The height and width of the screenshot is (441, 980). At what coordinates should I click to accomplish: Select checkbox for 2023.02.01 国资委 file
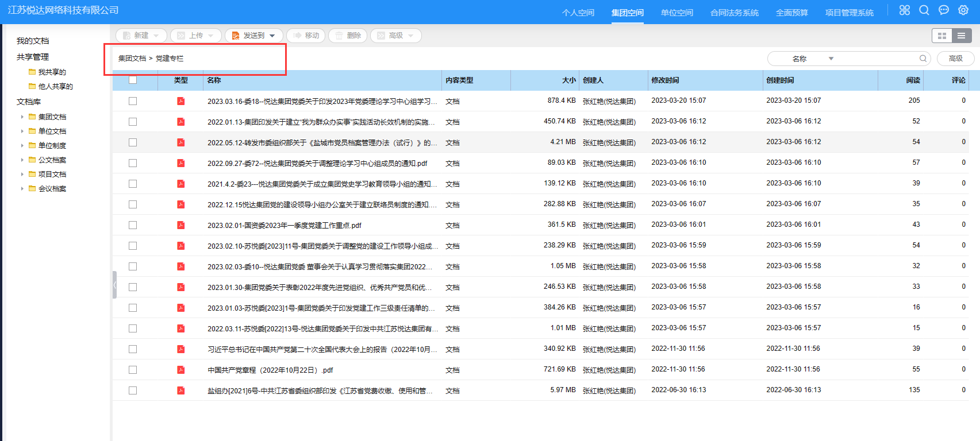tap(133, 225)
